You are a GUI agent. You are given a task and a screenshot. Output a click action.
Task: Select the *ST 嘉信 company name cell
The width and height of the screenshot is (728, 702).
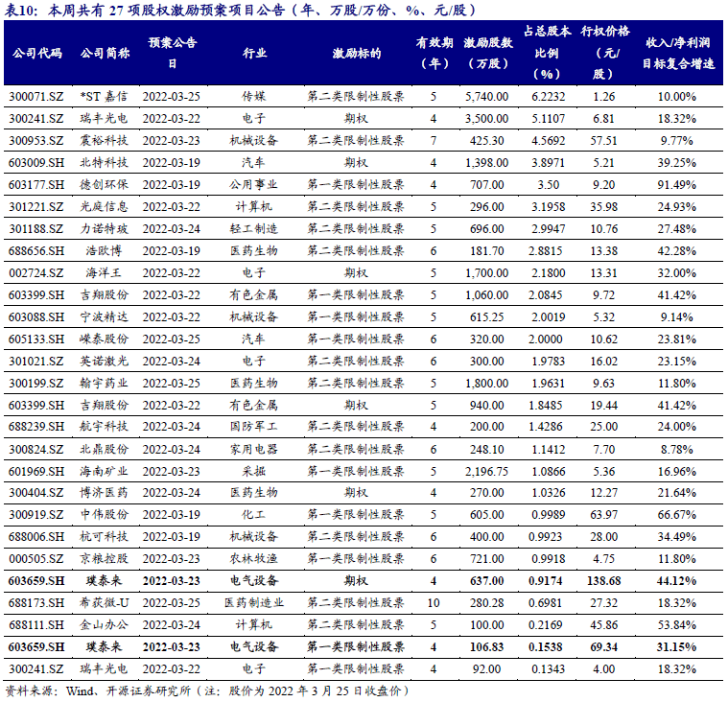[103, 97]
